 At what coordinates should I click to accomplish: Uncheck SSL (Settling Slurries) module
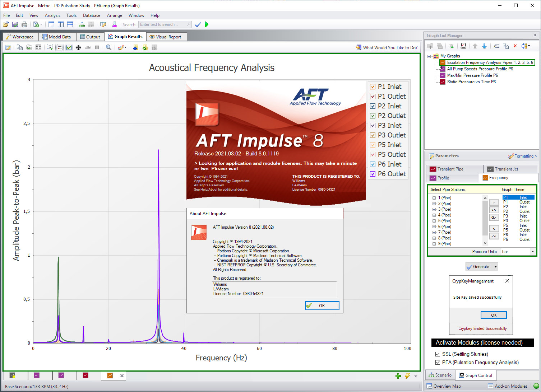point(438,354)
